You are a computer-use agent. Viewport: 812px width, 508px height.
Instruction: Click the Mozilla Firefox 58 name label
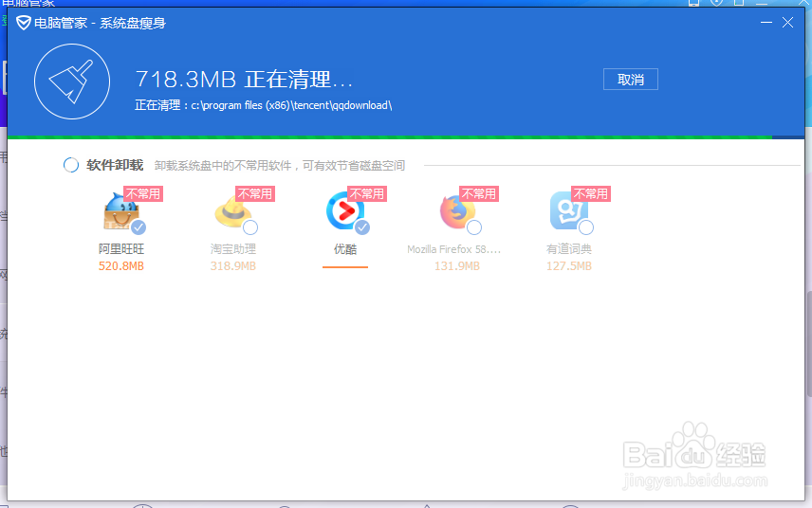pyautogui.click(x=453, y=249)
